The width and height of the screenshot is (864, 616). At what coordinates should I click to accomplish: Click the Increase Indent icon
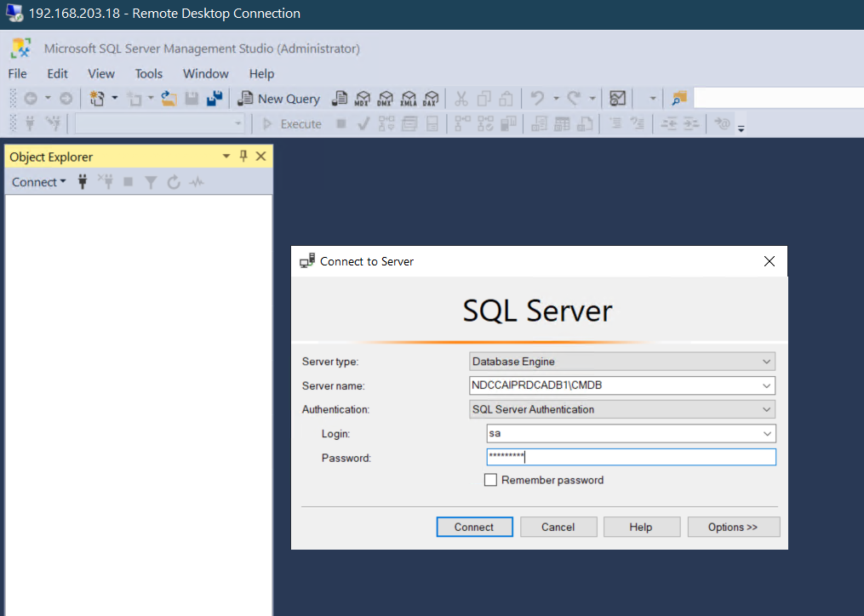tap(691, 124)
